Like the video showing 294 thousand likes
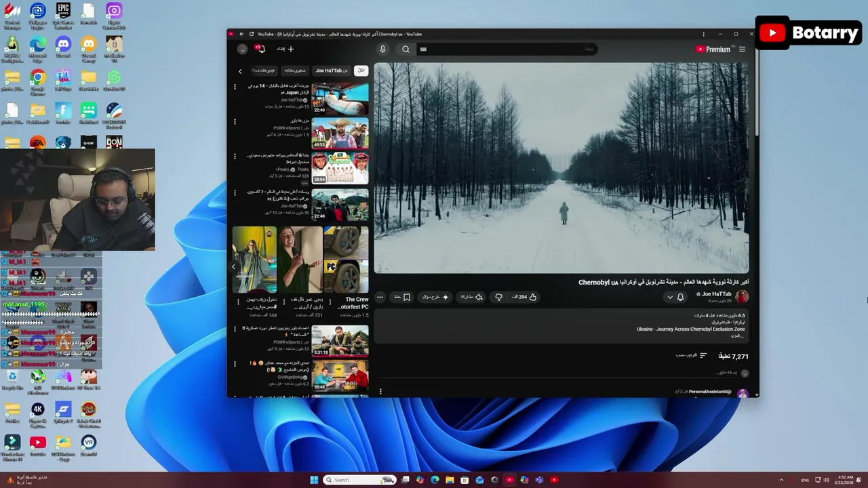The height and width of the screenshot is (488, 868). click(524, 297)
